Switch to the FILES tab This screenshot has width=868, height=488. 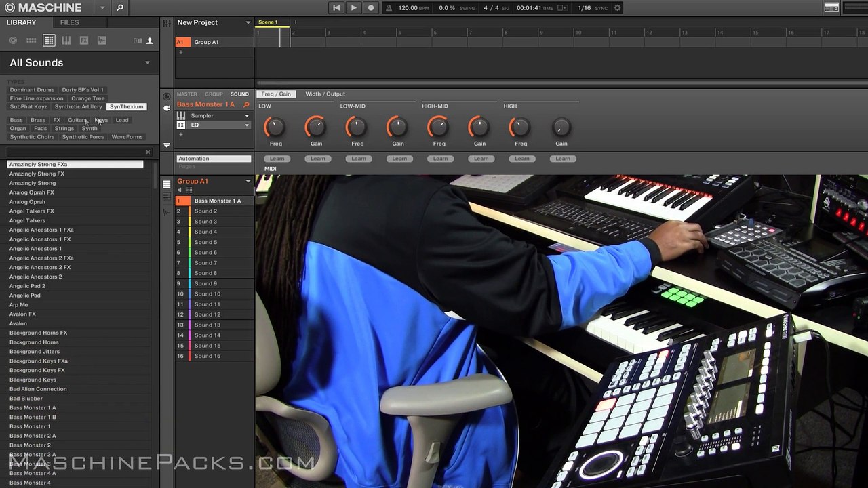click(69, 22)
